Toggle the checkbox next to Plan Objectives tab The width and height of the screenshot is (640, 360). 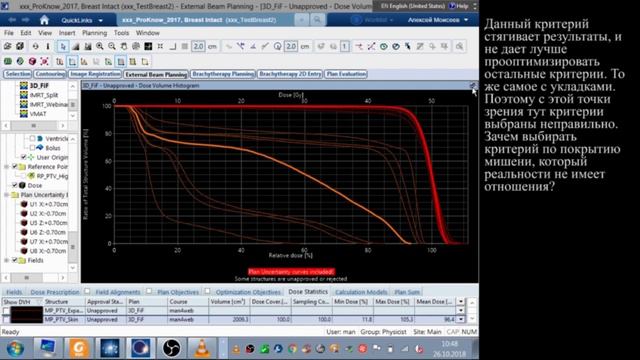149,291
